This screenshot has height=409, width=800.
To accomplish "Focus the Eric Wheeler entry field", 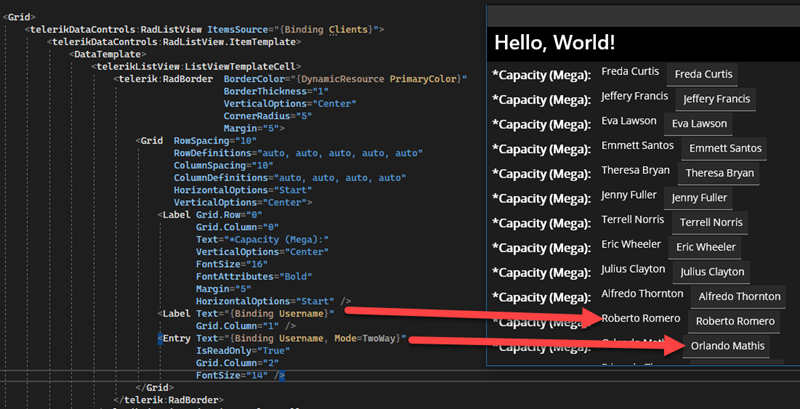I will pyautogui.click(x=704, y=247).
